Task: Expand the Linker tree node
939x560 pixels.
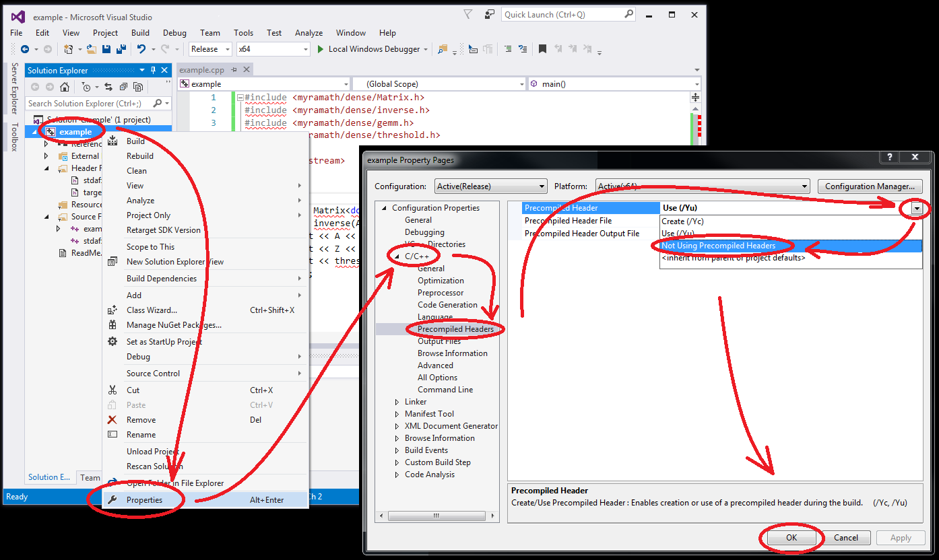Action: point(397,402)
